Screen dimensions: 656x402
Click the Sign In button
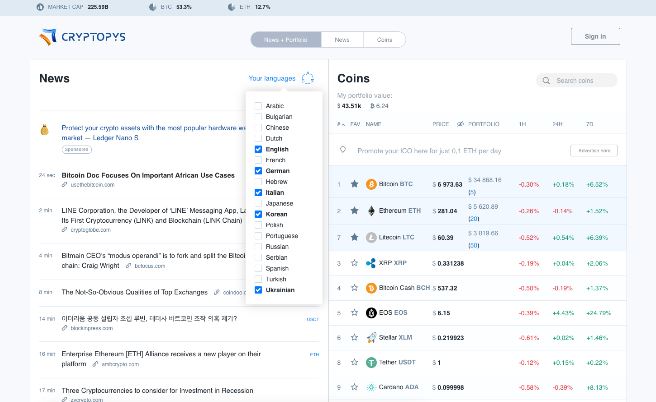(595, 36)
